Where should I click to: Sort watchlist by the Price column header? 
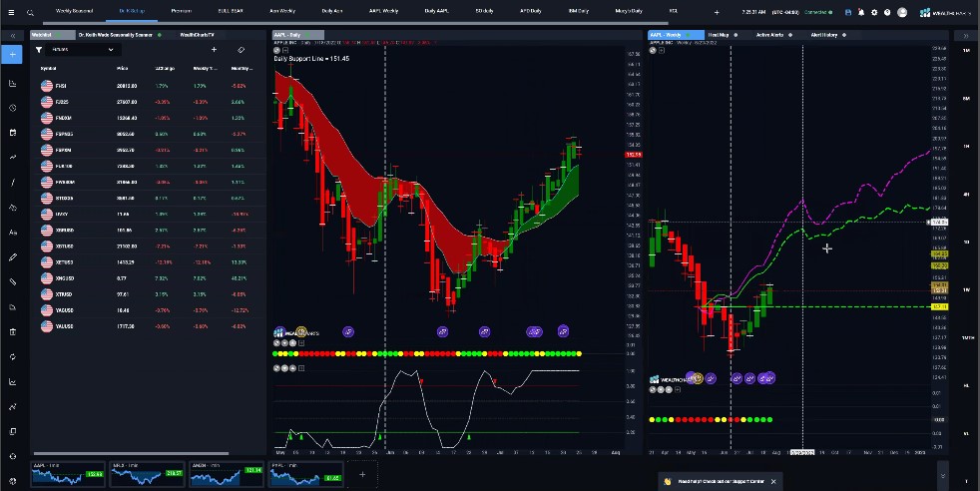tap(122, 68)
